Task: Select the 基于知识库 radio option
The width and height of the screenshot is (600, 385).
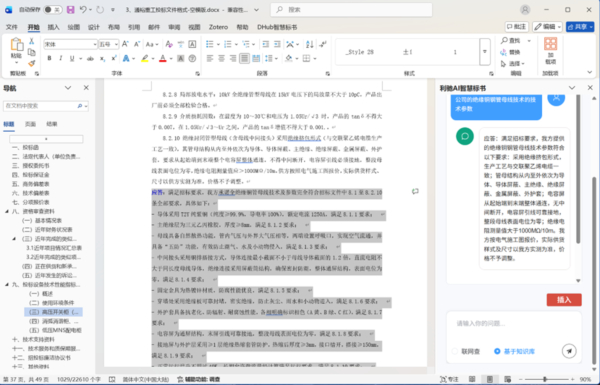Action: [497, 351]
